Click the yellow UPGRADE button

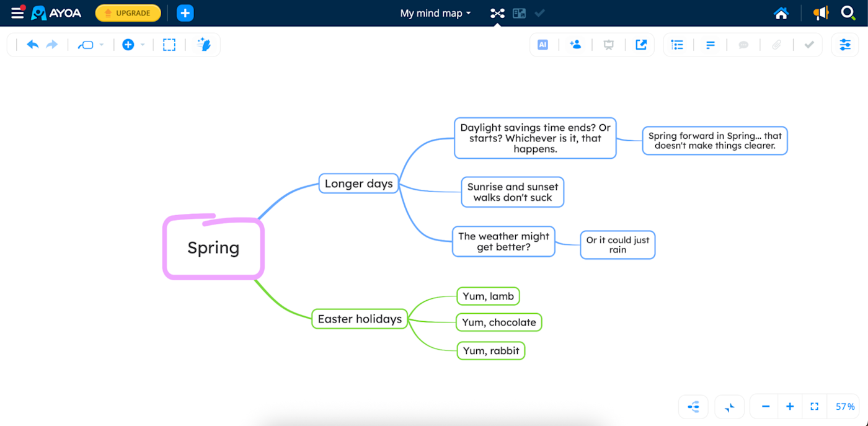(128, 13)
